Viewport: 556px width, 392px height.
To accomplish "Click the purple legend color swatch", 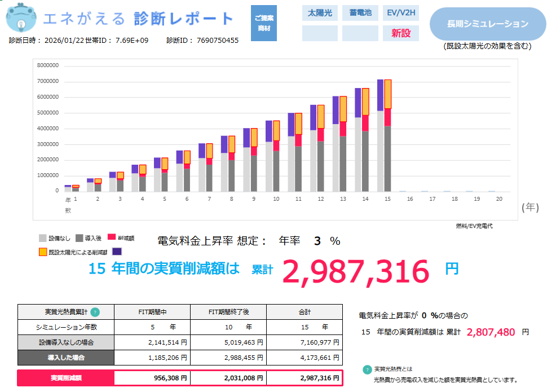I will click(x=117, y=252).
